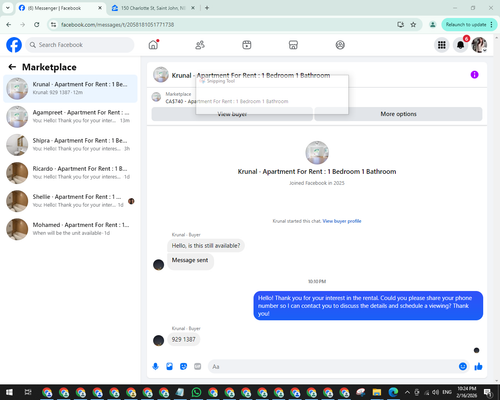
Task: View site information icon in address bar
Action: click(x=53, y=25)
